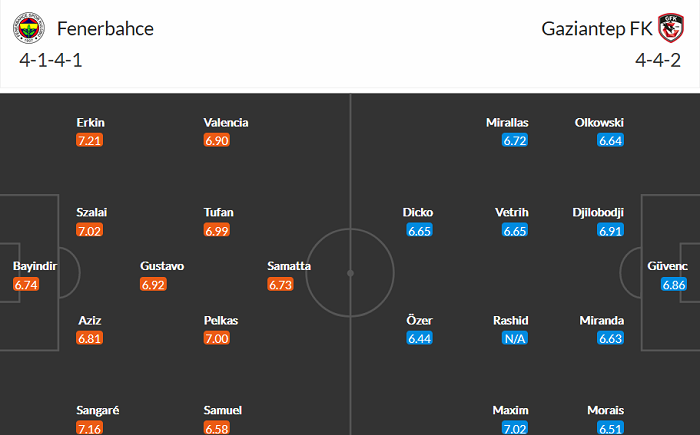Open the Gaziantep FK team name link
This screenshot has width=700, height=435.
pos(597,28)
